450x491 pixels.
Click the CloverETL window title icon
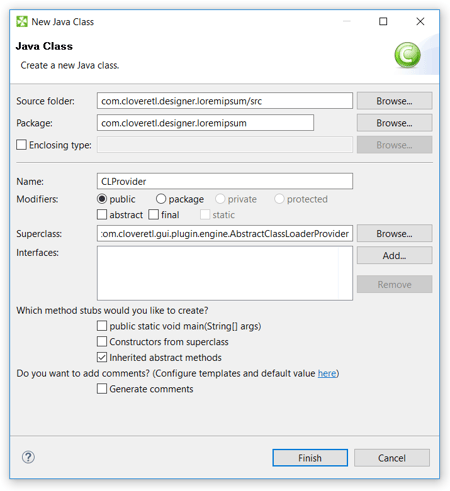tap(22, 22)
